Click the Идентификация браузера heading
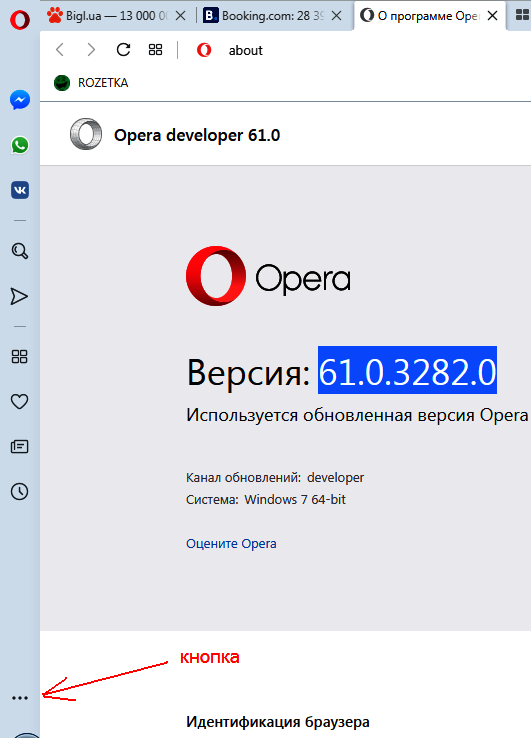This screenshot has width=531, height=738. 278,722
